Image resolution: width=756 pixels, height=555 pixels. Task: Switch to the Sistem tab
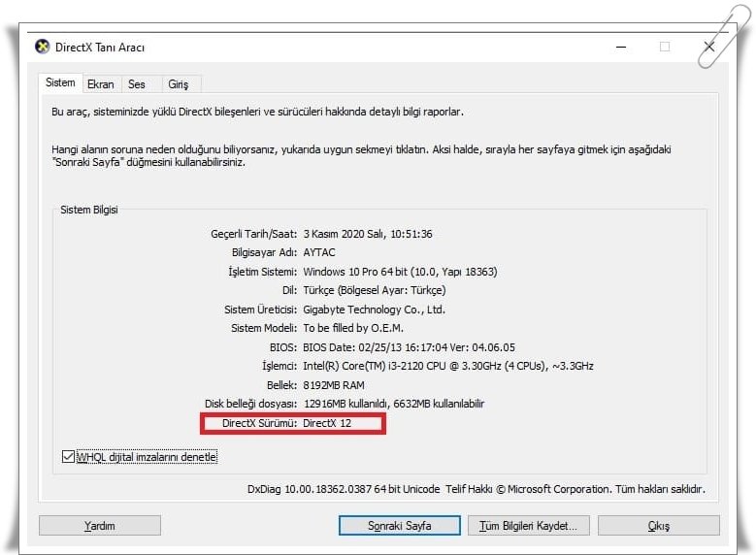(x=60, y=82)
